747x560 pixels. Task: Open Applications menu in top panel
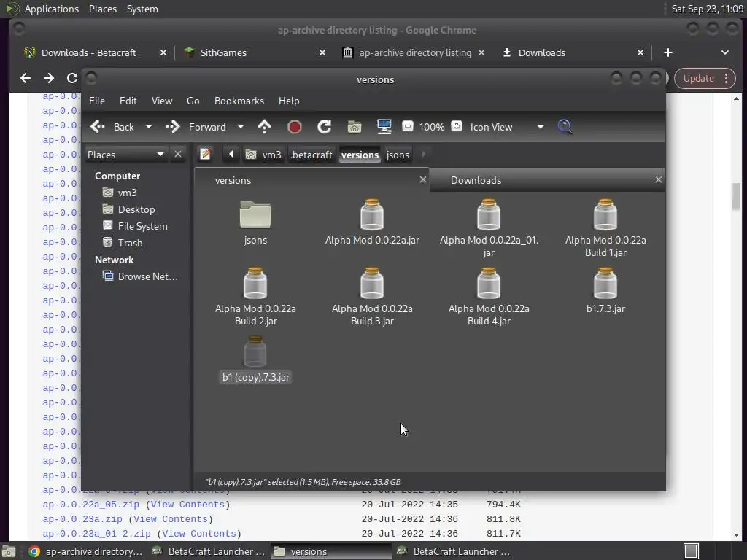(52, 9)
